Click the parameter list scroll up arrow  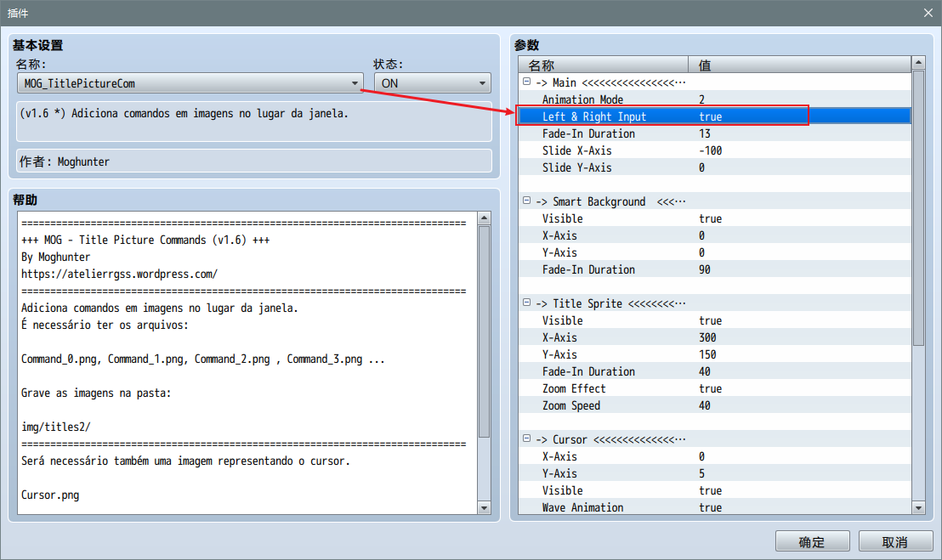pyautogui.click(x=918, y=62)
